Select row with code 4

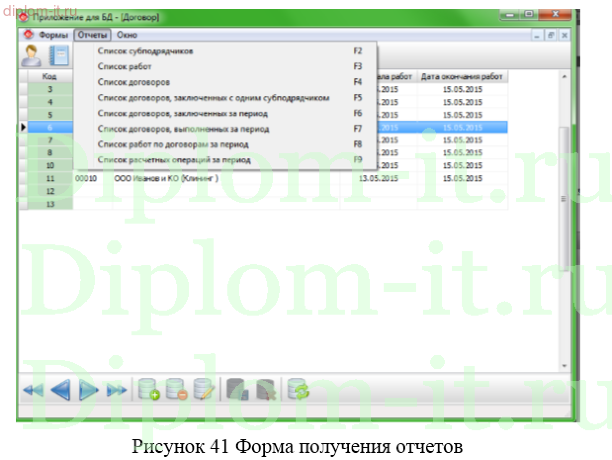tap(50, 102)
